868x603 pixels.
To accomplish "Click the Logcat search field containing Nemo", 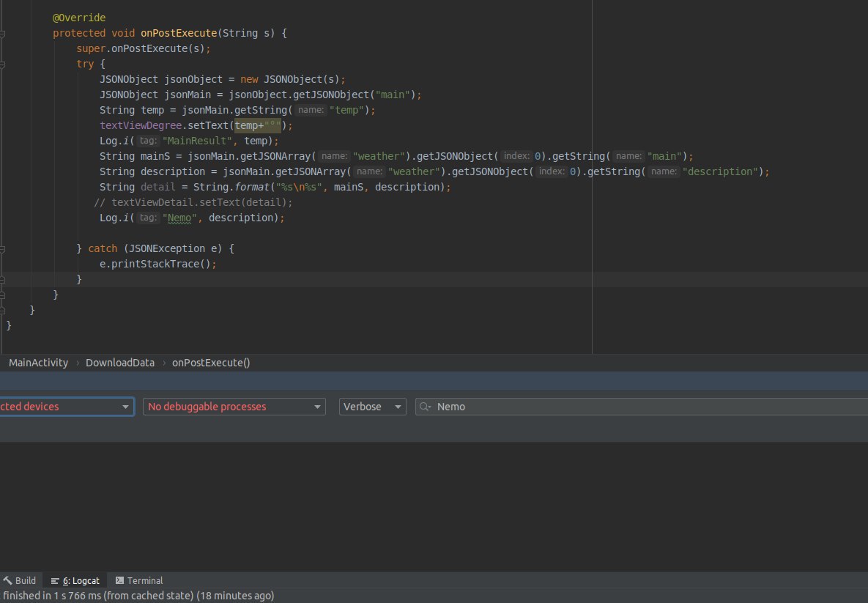I will pos(642,407).
